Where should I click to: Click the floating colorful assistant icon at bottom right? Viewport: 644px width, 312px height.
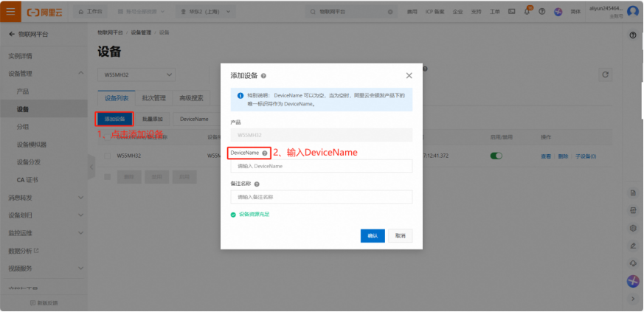click(x=633, y=281)
